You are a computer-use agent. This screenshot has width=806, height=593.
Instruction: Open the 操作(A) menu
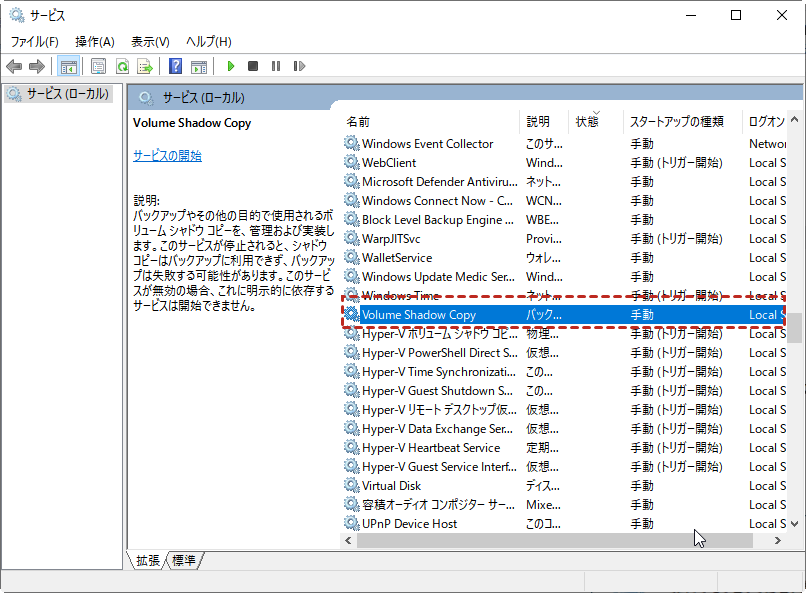coord(95,42)
